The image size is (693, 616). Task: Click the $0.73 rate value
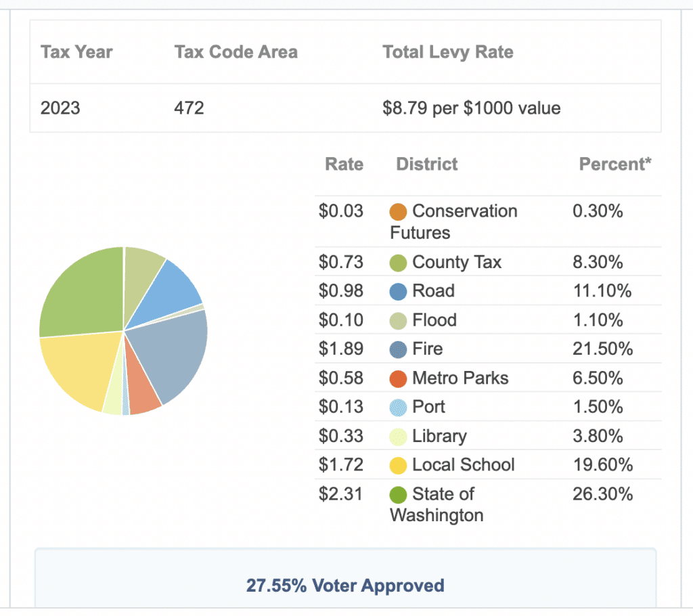point(341,262)
